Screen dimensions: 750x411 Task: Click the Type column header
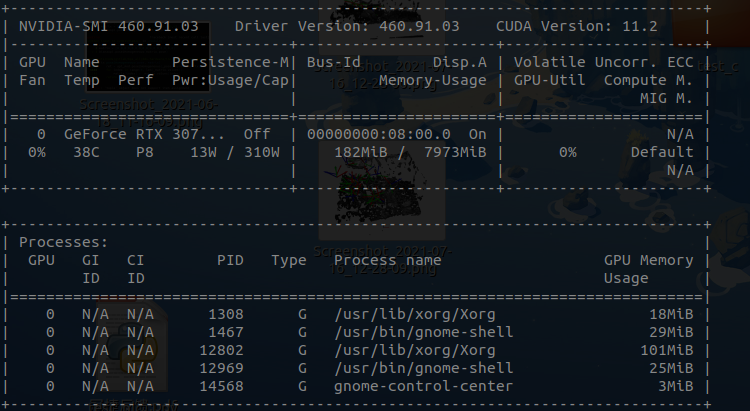pyautogui.click(x=289, y=260)
